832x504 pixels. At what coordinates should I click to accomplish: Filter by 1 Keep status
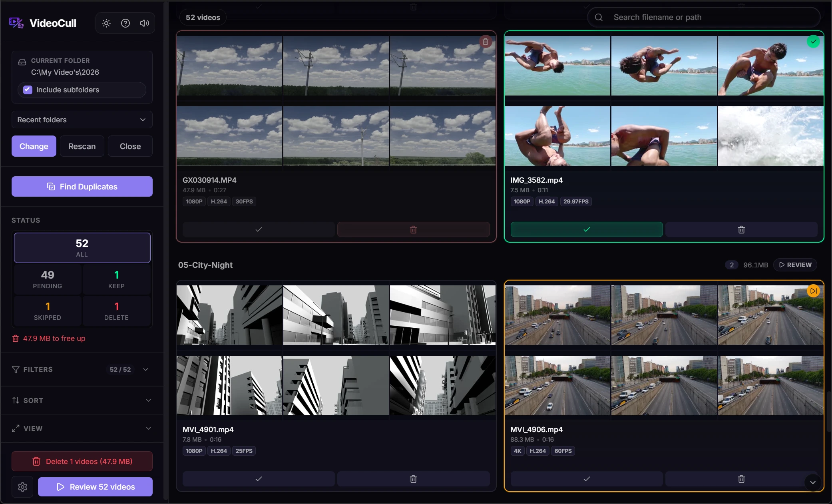click(116, 279)
